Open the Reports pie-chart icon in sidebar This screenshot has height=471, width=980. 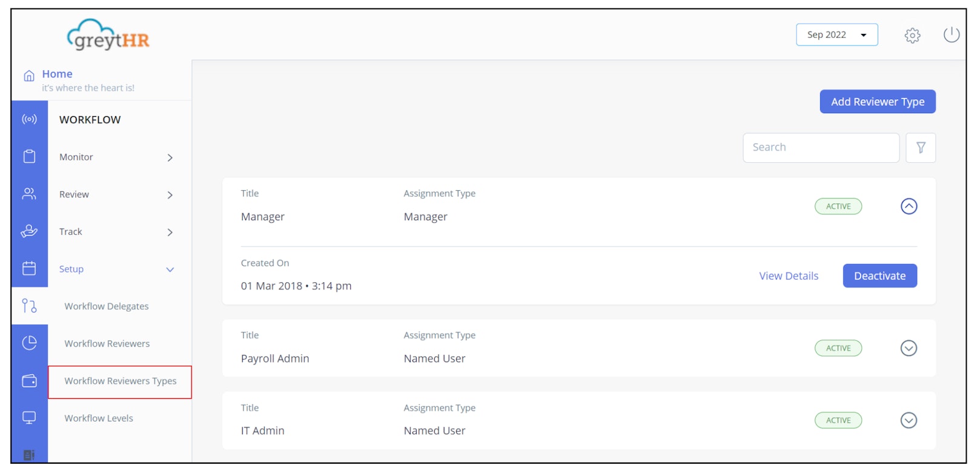(x=29, y=343)
